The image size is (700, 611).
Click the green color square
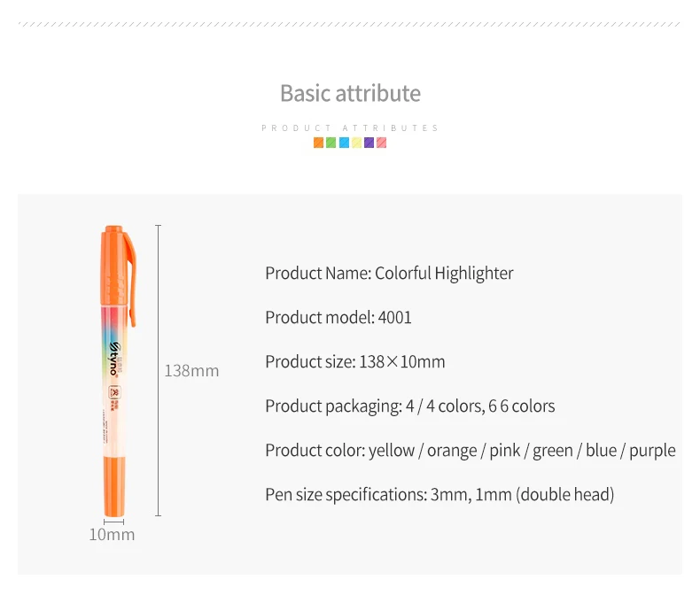coord(331,143)
